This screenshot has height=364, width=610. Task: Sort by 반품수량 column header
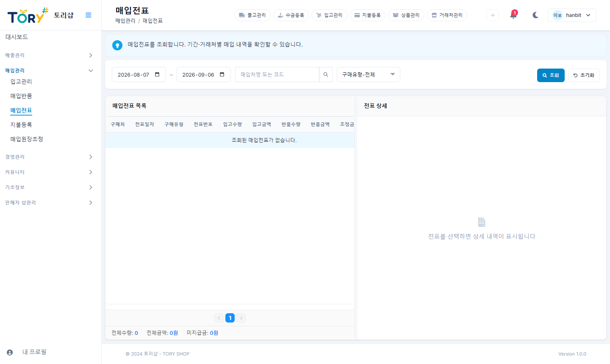(291, 124)
